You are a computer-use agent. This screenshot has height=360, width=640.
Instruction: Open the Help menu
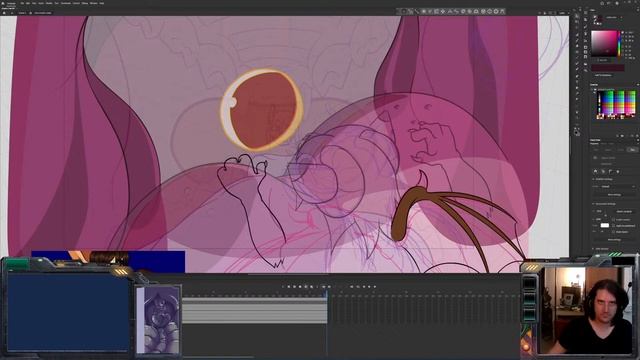101,3
